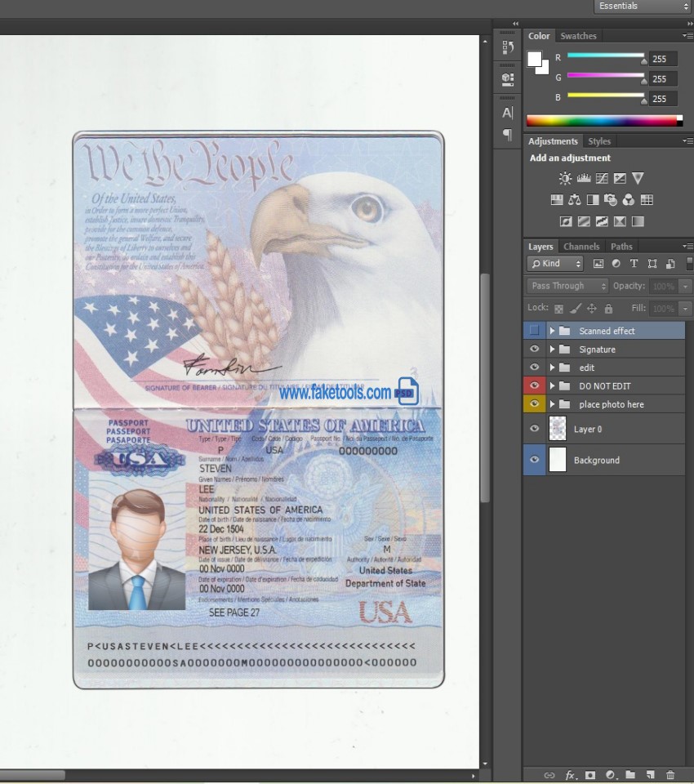Filter layers by shape layers

[x=652, y=264]
